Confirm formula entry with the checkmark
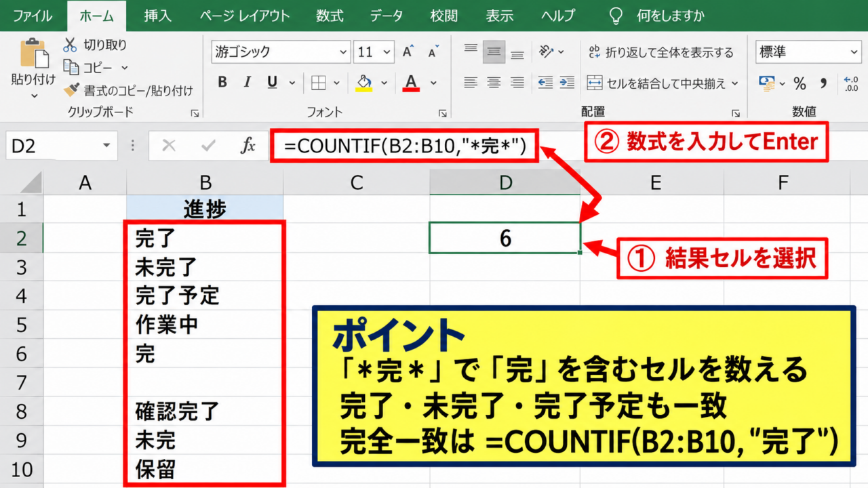 pos(209,145)
